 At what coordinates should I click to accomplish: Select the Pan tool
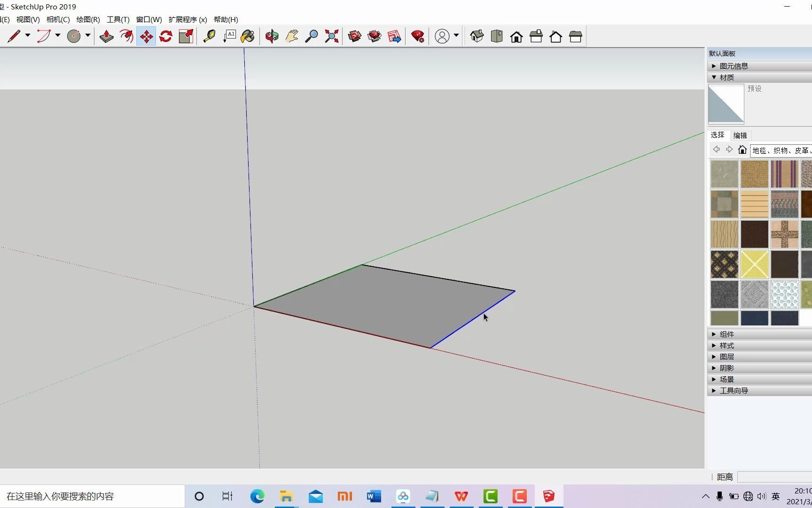click(x=291, y=36)
